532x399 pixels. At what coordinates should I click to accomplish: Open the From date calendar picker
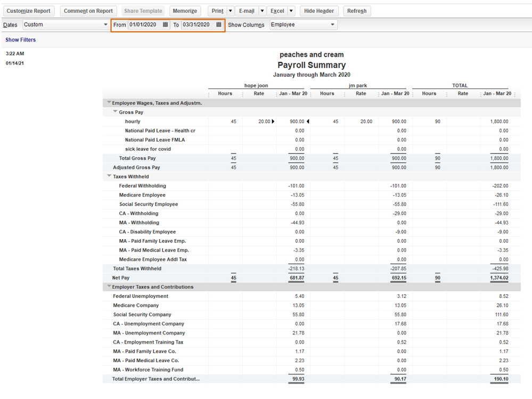tap(165, 25)
